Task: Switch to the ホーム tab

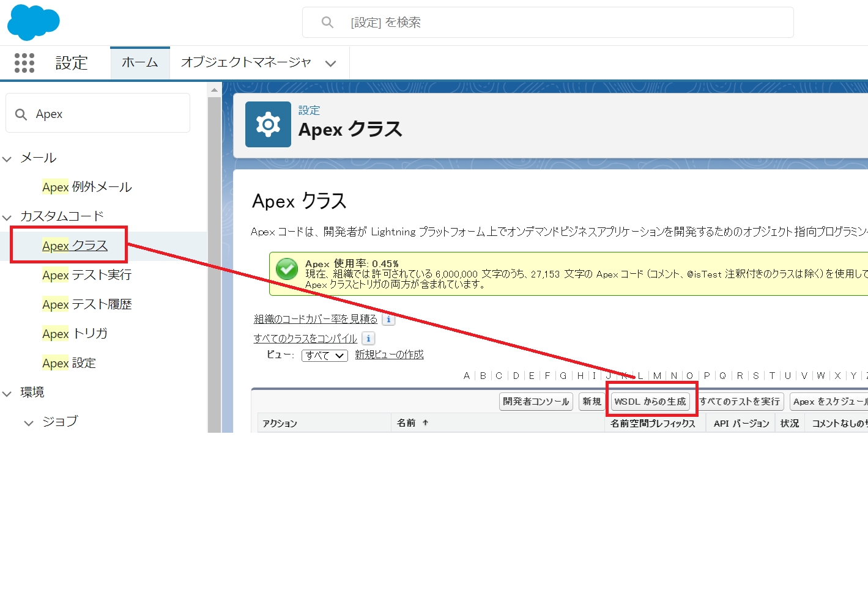Action: pos(140,62)
